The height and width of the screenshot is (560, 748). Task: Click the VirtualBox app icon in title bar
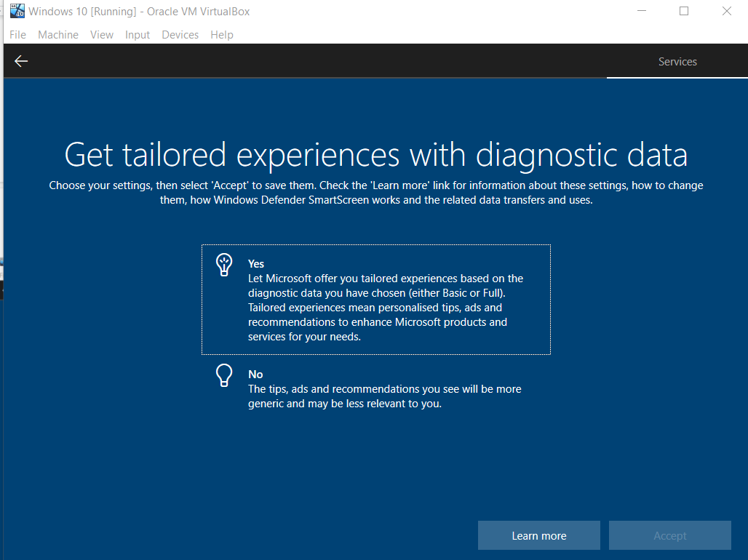point(17,11)
